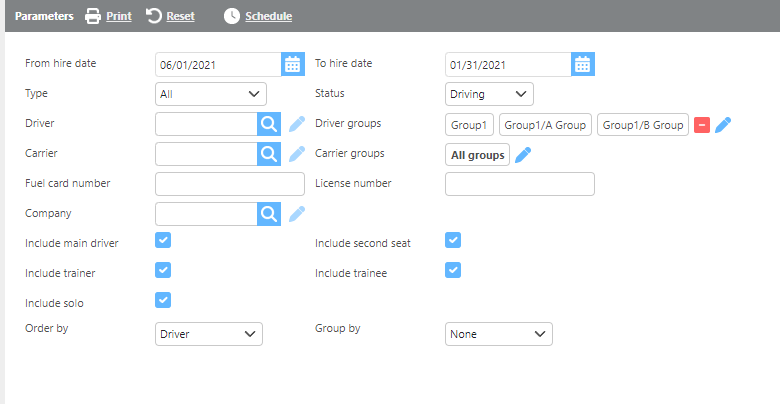Open the From hire date calendar picker
Viewport: 780px width, 404px height.
tap(292, 64)
